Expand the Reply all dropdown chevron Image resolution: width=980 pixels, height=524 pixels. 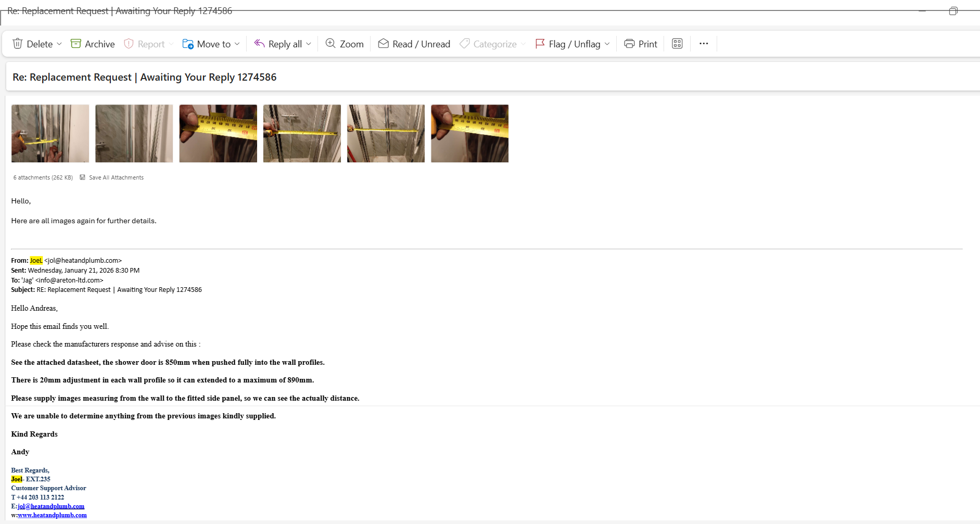coord(309,44)
